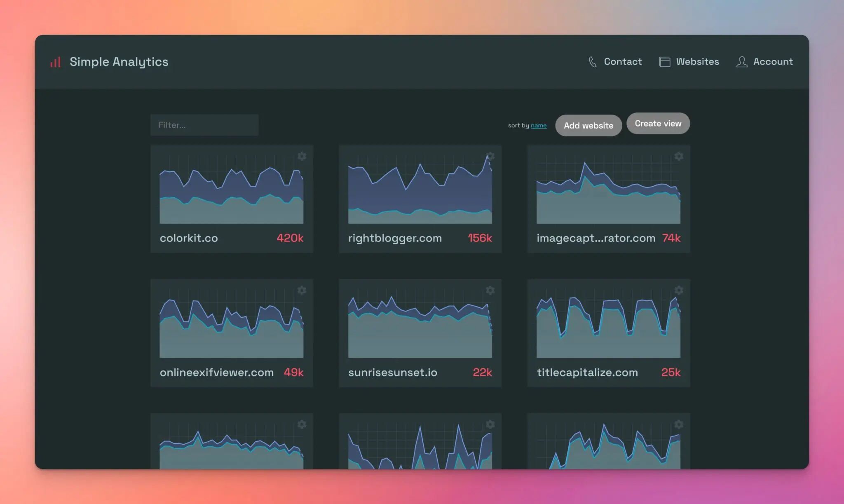Viewport: 844px width, 504px height.
Task: Open settings gear on colorkit.co card
Action: click(x=302, y=157)
